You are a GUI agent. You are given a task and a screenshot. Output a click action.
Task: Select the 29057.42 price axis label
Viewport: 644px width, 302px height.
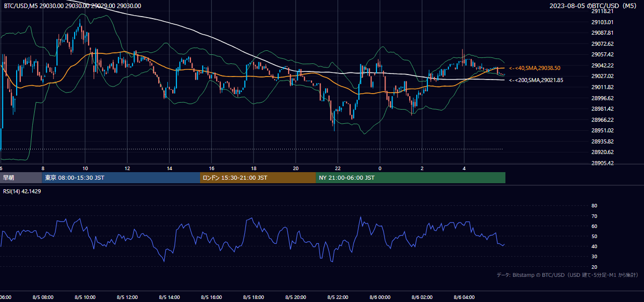click(x=602, y=54)
